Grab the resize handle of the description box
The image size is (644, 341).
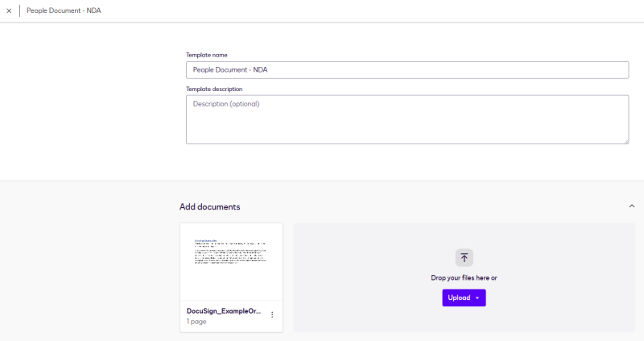click(625, 141)
